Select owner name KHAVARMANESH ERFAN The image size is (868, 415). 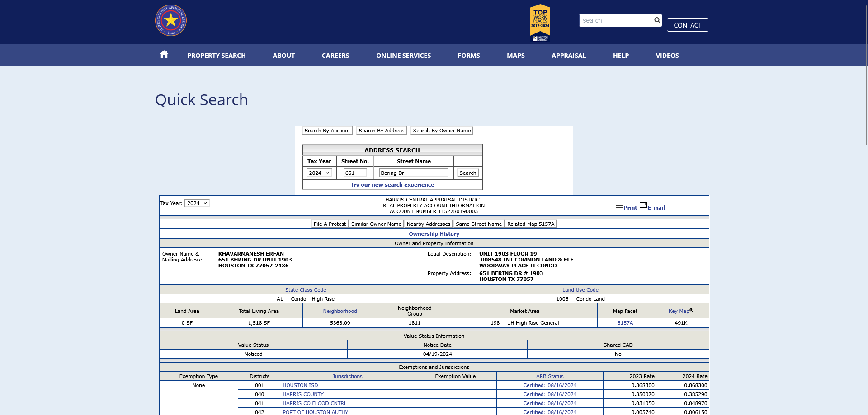coord(251,254)
